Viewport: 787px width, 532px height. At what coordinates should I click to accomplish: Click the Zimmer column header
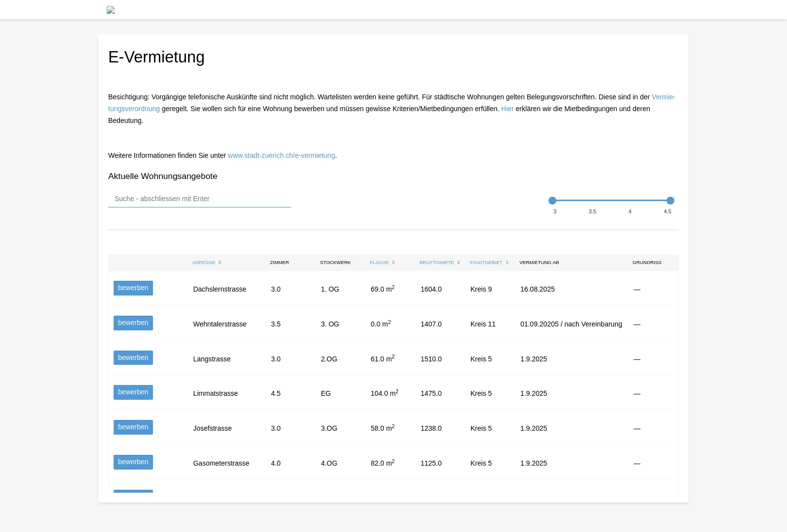279,263
